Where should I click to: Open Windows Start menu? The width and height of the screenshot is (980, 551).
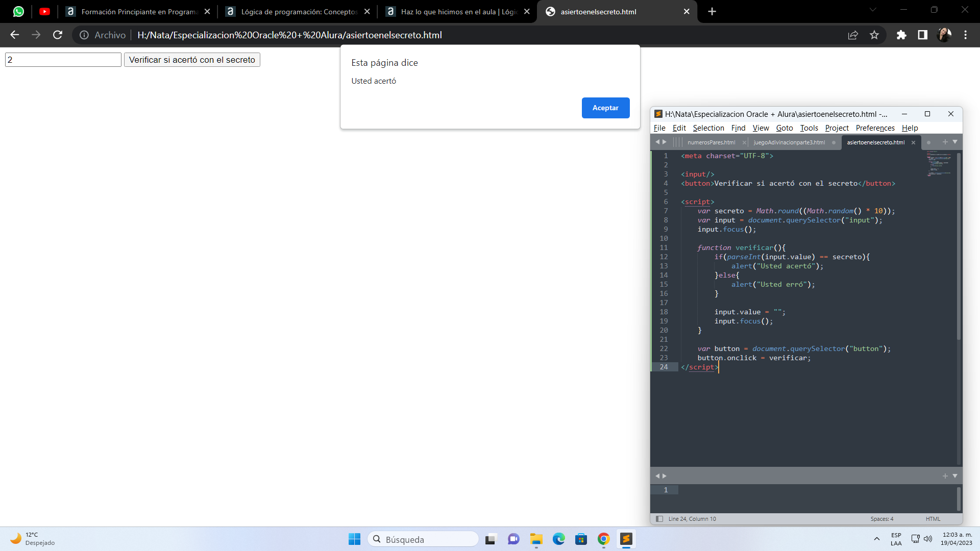tap(354, 539)
